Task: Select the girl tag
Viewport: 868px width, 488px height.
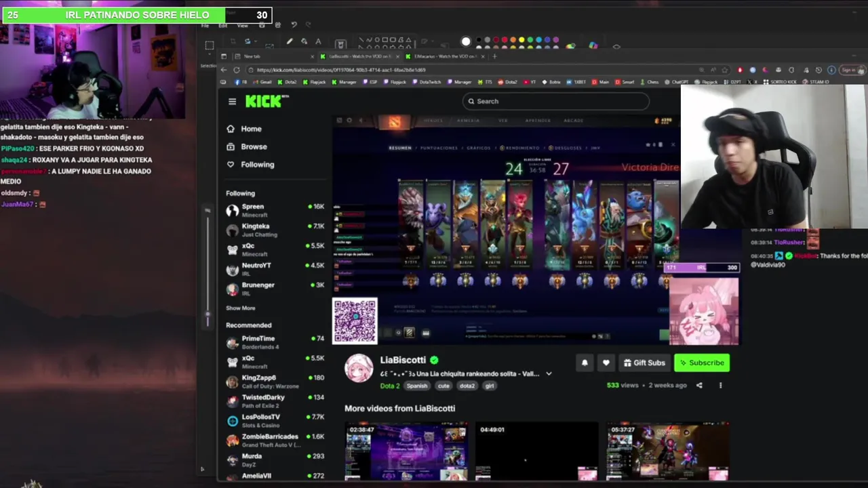Action: pos(490,386)
